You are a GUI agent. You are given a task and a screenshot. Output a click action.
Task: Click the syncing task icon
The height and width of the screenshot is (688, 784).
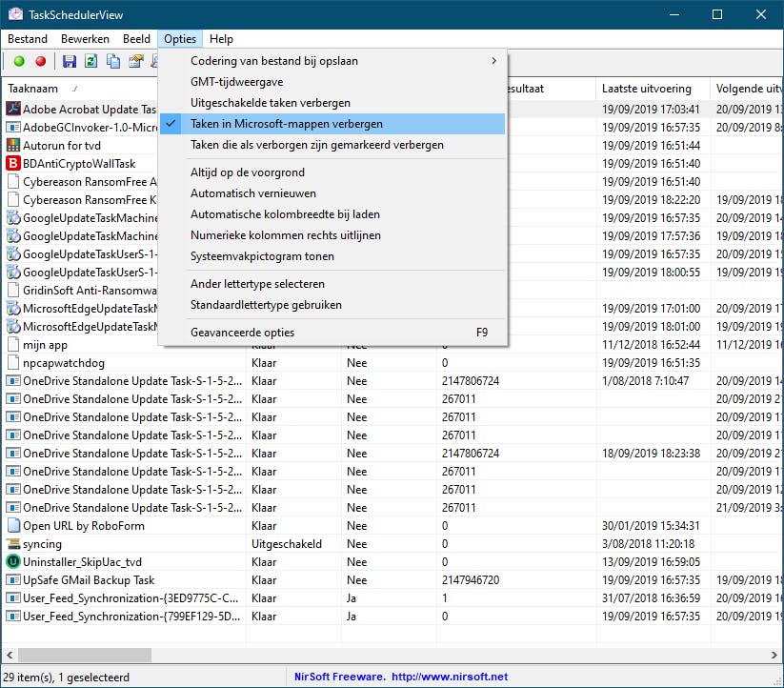click(x=13, y=543)
